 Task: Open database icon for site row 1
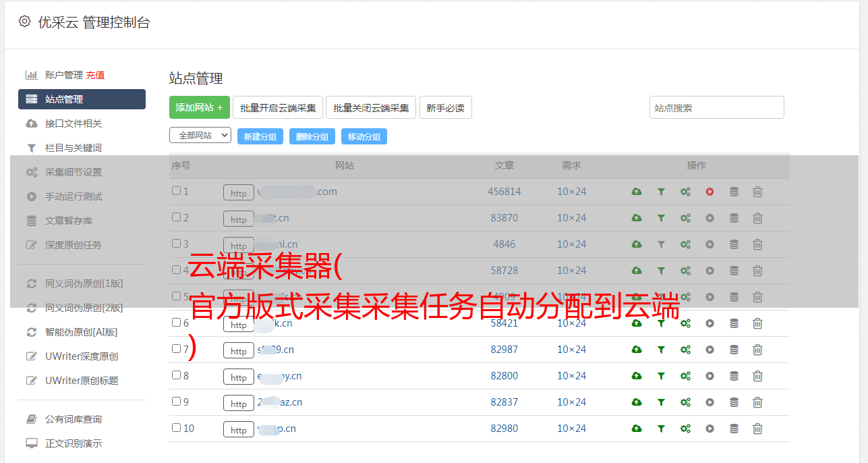(734, 192)
